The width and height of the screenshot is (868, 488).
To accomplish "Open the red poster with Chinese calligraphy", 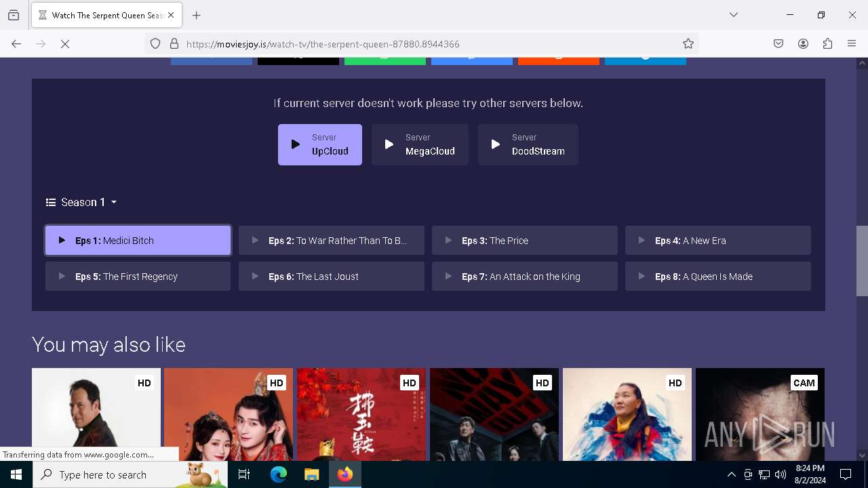I will click(361, 414).
